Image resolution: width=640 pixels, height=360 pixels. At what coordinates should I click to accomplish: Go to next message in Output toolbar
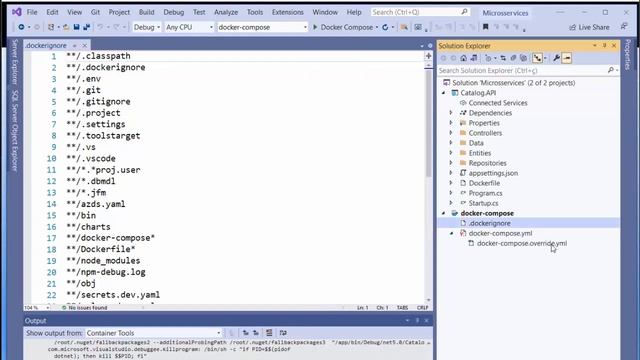[256, 333]
